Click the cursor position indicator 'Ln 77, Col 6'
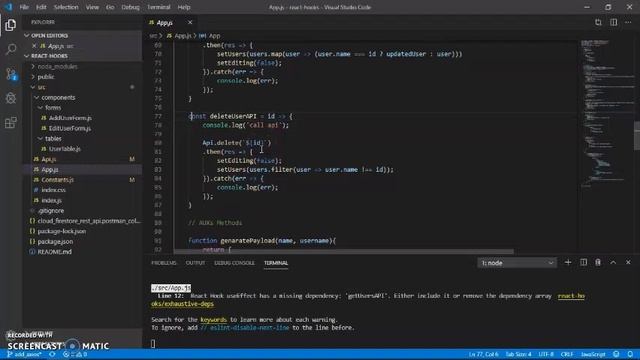The width and height of the screenshot is (640, 360). click(x=483, y=354)
